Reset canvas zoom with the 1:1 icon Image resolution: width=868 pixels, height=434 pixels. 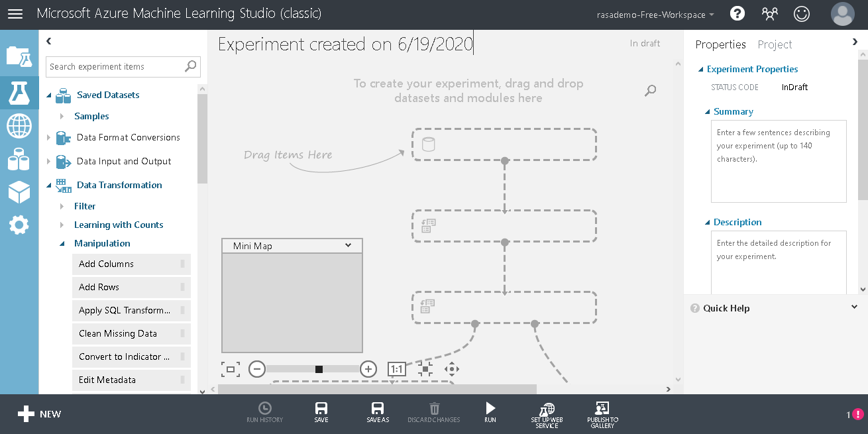pyautogui.click(x=396, y=369)
